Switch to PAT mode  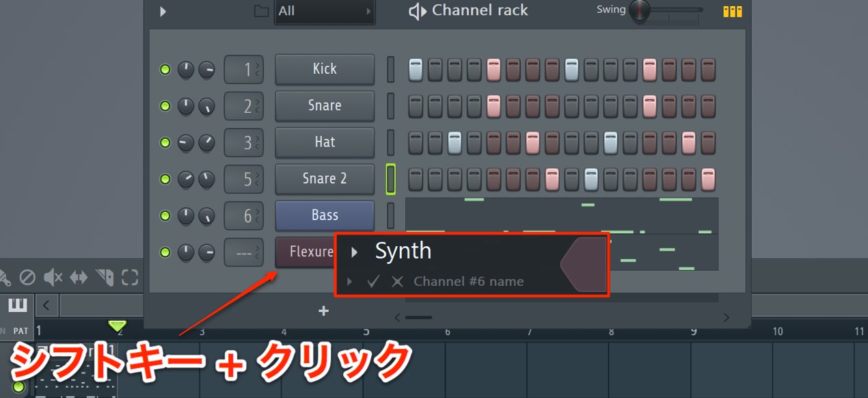(x=21, y=331)
